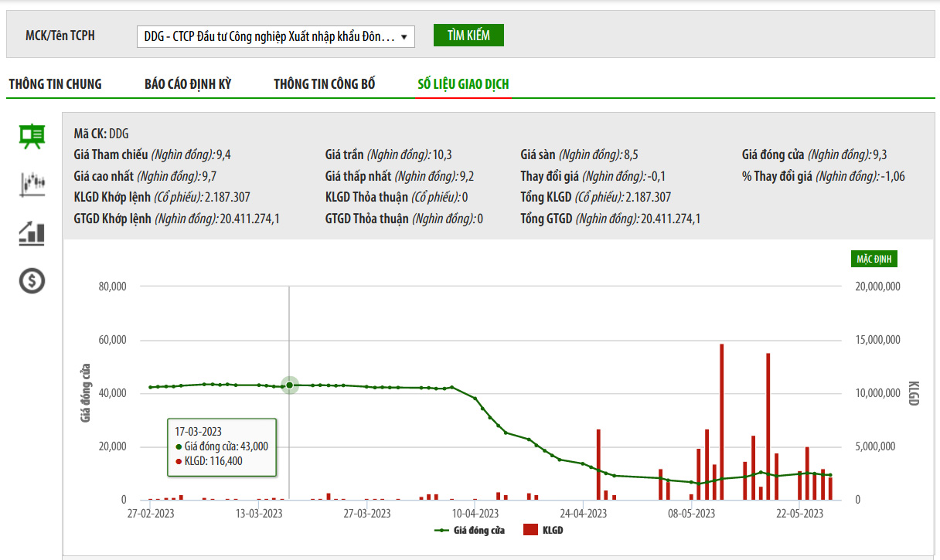Expand the DDG stock code dropdown
940x560 pixels.
[x=275, y=36]
